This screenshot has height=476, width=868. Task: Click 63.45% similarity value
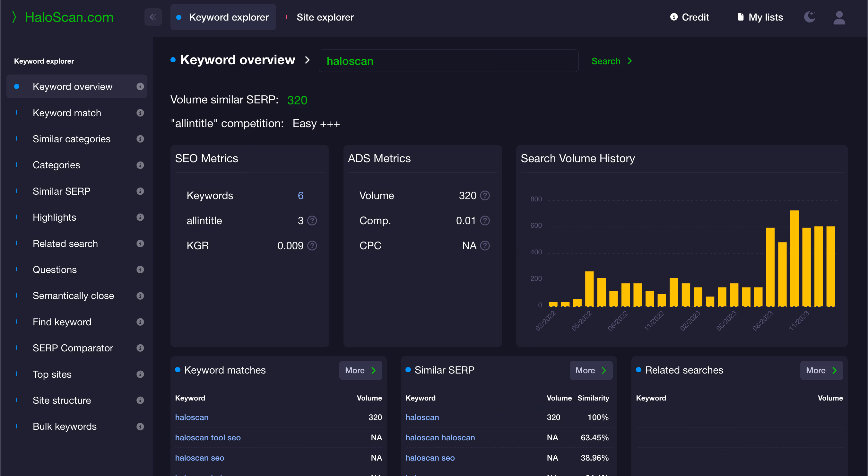click(x=595, y=437)
